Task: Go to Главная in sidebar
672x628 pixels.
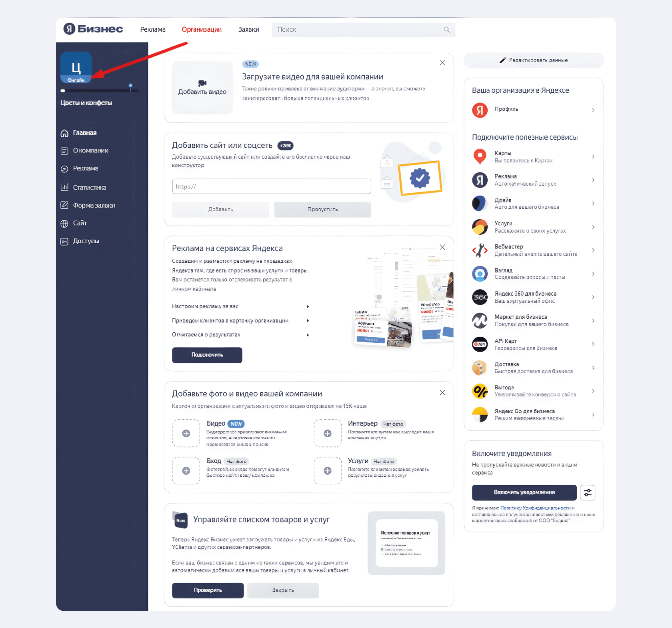Action: click(x=85, y=133)
